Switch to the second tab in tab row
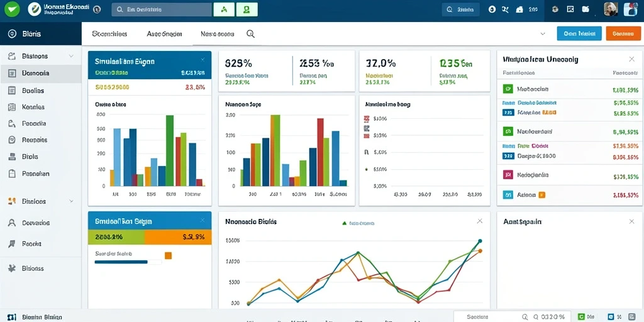The height and width of the screenshot is (322, 644). coord(164,34)
